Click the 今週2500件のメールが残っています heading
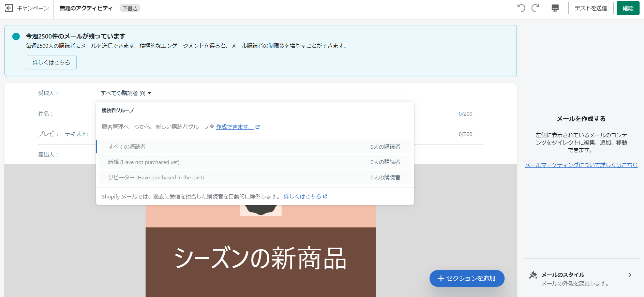 click(76, 36)
